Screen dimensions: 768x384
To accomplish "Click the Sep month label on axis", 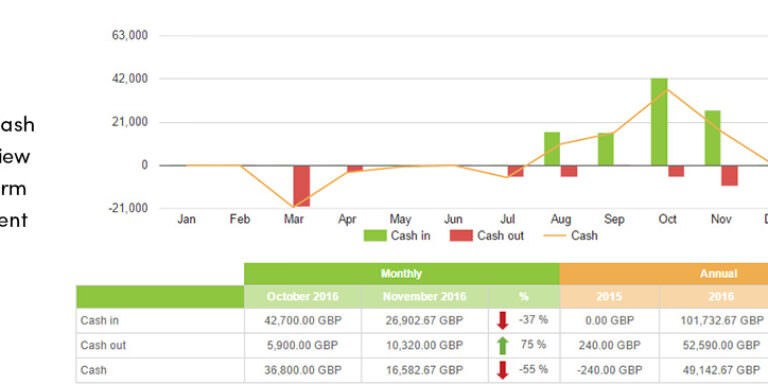I will click(614, 219).
